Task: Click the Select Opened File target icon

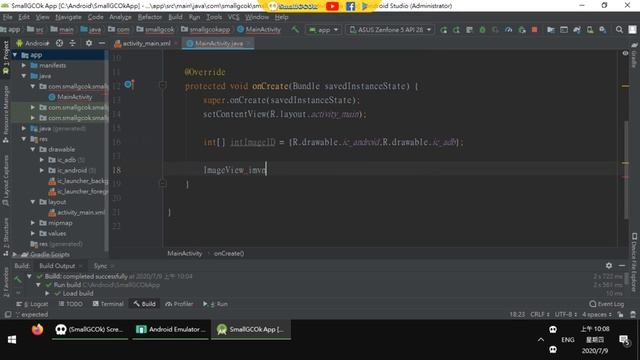Action: pyautogui.click(x=60, y=43)
